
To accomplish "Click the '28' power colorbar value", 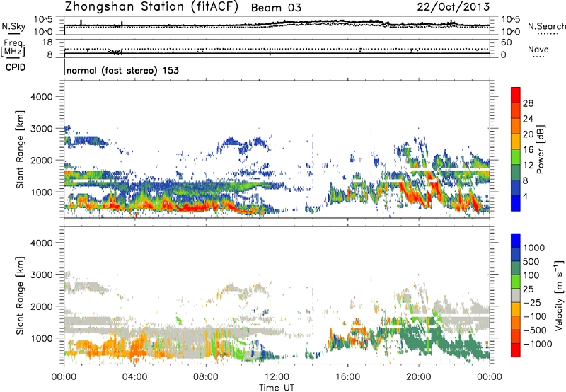I will click(x=528, y=103).
